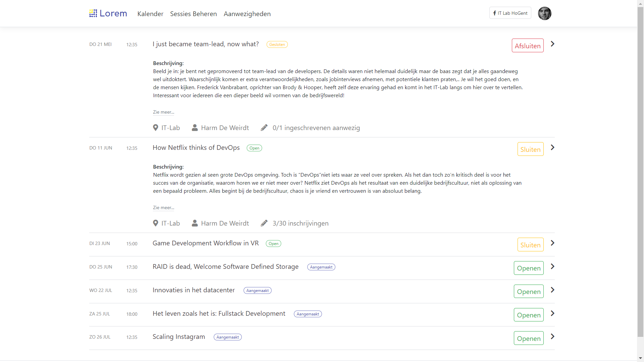Click Openen for RAID is dead session
Image resolution: width=644 pixels, height=362 pixels.
click(x=528, y=268)
